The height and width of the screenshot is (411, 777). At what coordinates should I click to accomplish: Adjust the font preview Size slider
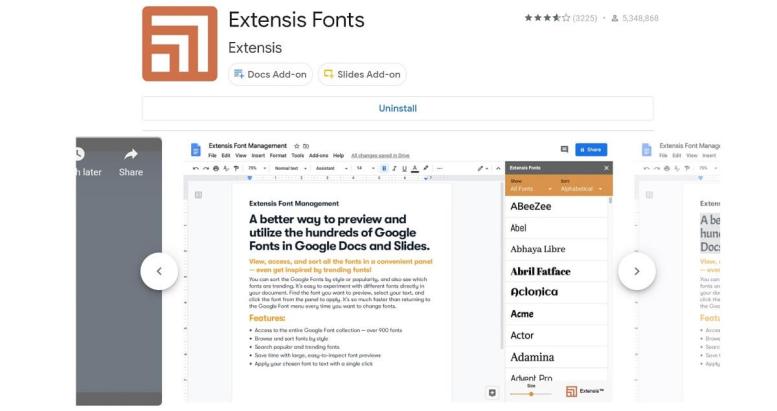[531, 394]
